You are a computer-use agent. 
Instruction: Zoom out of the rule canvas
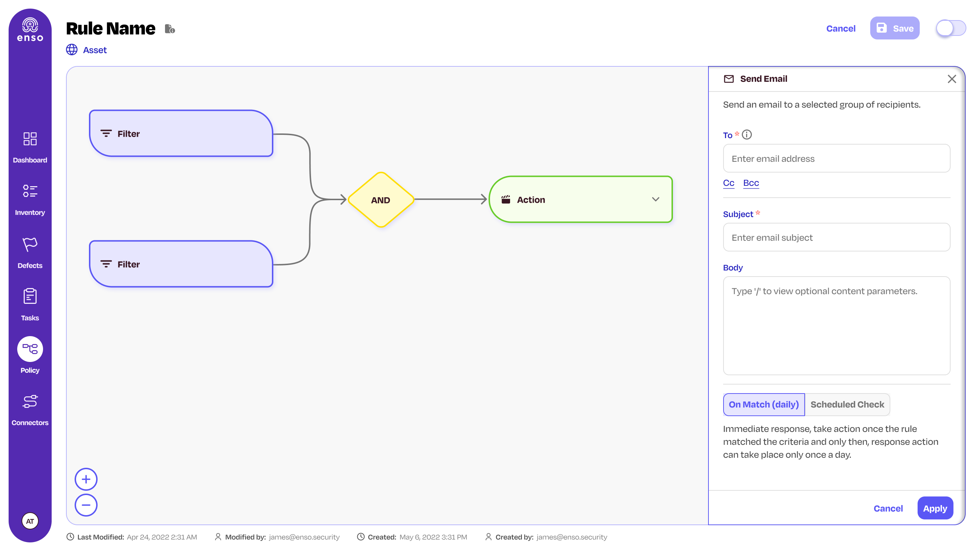pos(86,505)
